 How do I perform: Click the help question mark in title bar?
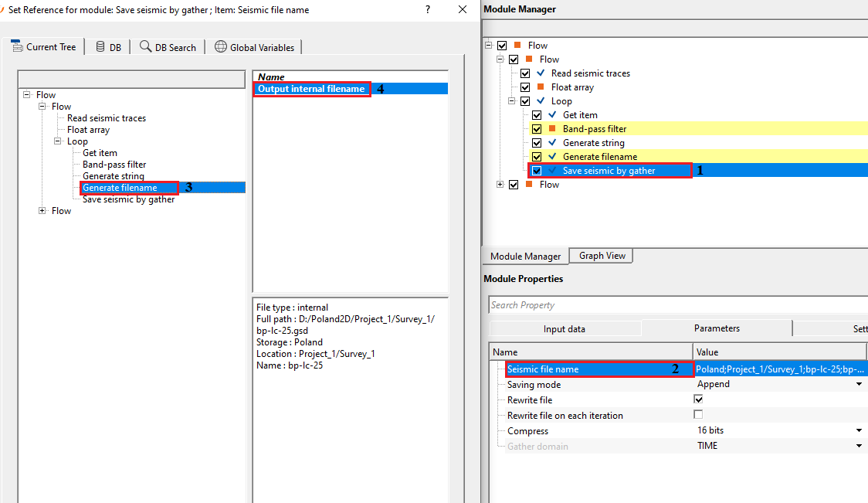coord(428,9)
